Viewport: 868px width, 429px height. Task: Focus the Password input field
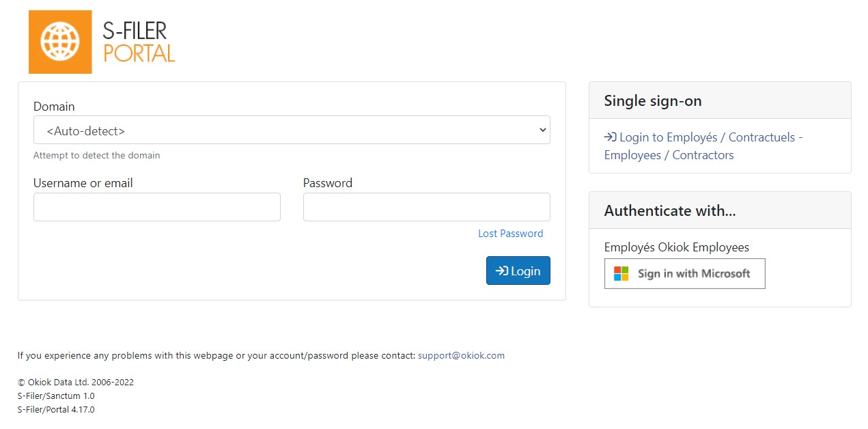click(427, 207)
